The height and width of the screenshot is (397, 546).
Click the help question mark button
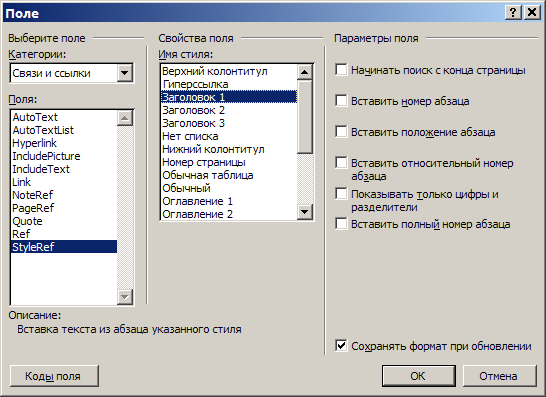coord(513,13)
